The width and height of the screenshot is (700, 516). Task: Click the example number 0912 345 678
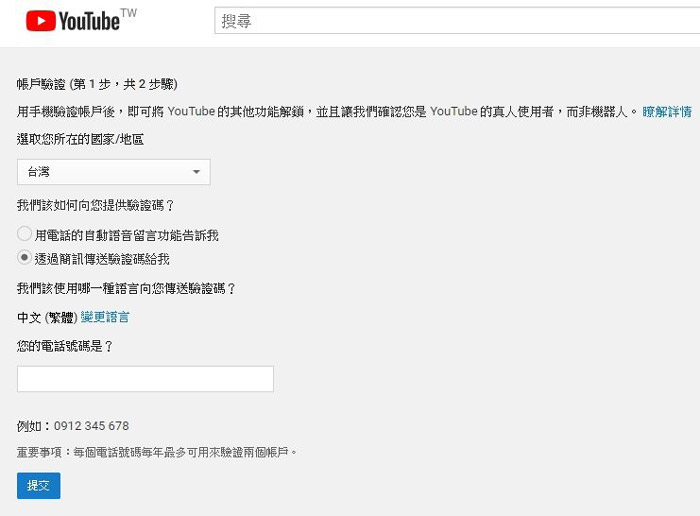coord(92,426)
